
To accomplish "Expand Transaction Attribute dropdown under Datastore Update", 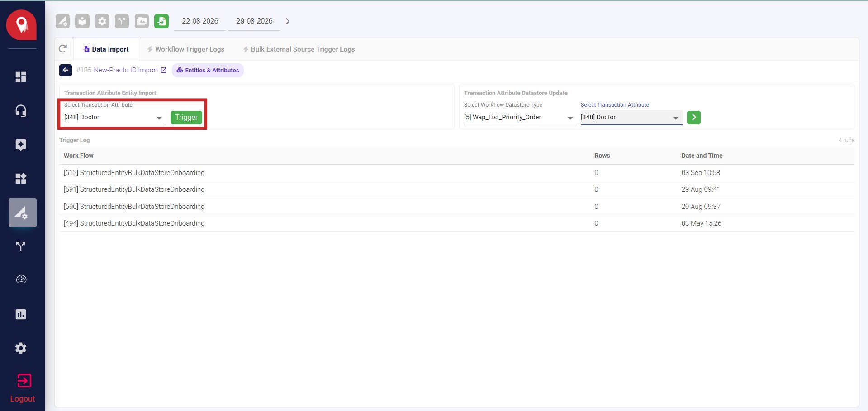I will point(631,118).
